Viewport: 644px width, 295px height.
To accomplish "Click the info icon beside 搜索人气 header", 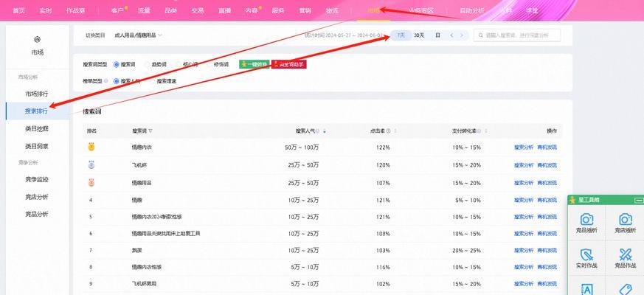I will pyautogui.click(x=318, y=131).
